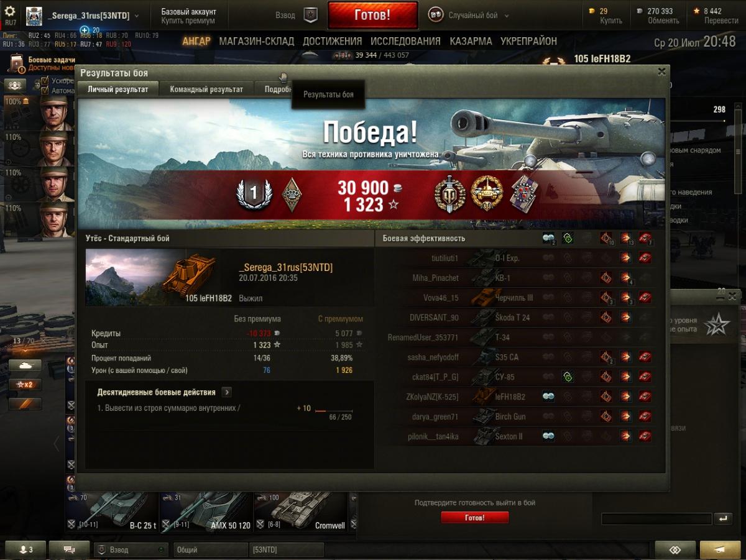Open the Боевые задачи missions book icon

point(17,63)
